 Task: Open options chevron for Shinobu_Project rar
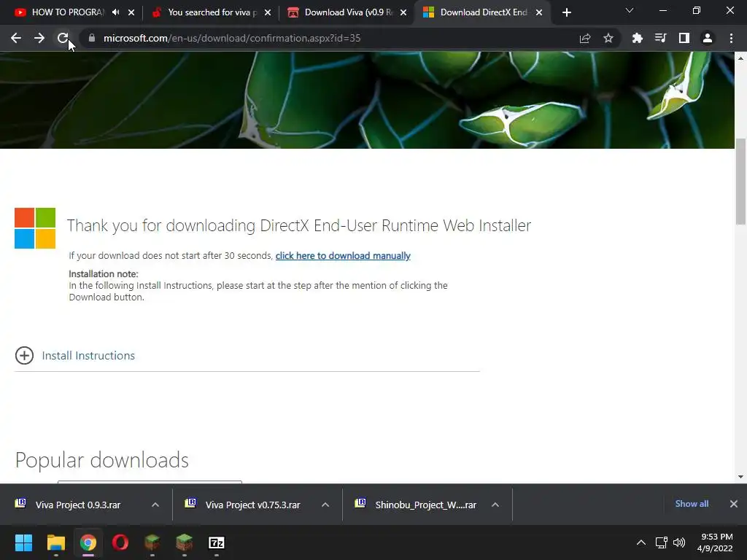(495, 505)
